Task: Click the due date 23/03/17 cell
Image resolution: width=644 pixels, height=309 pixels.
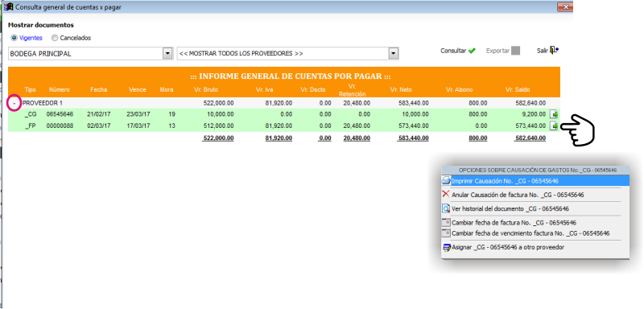Action: click(138, 114)
